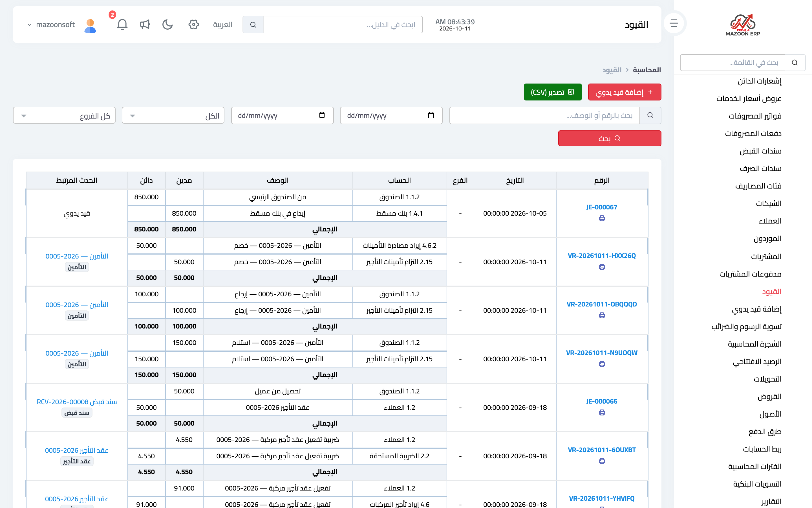This screenshot has height=508, width=812.
Task: Click the red بحث search button
Action: click(610, 138)
